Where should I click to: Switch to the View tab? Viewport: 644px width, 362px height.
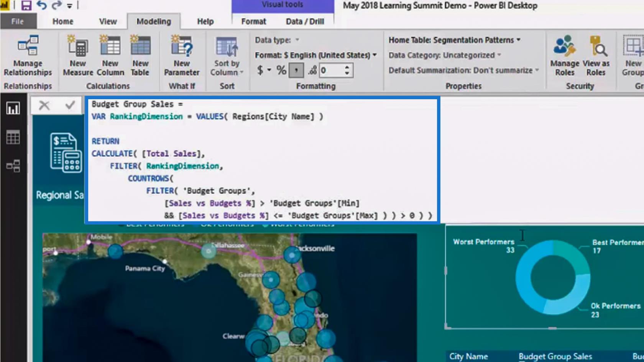pyautogui.click(x=108, y=21)
